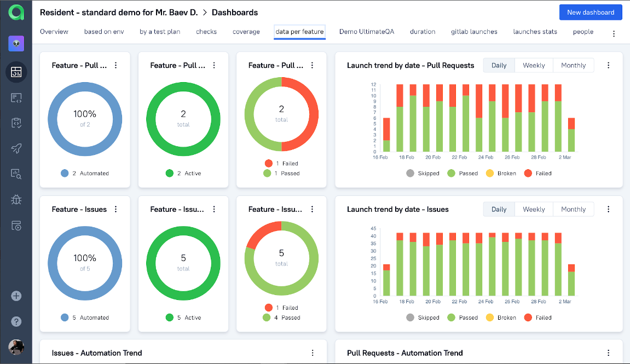Click the New dashboard button
The height and width of the screenshot is (364, 630).
tap(591, 12)
